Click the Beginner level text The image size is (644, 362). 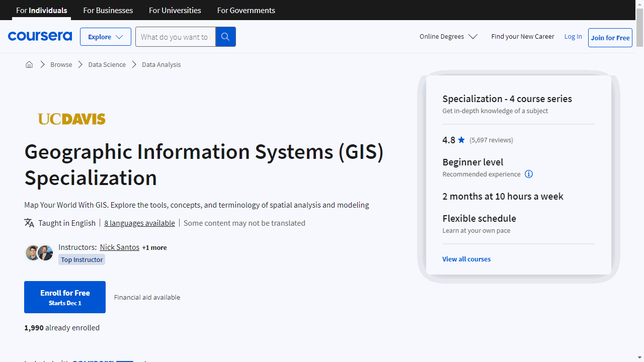(473, 162)
